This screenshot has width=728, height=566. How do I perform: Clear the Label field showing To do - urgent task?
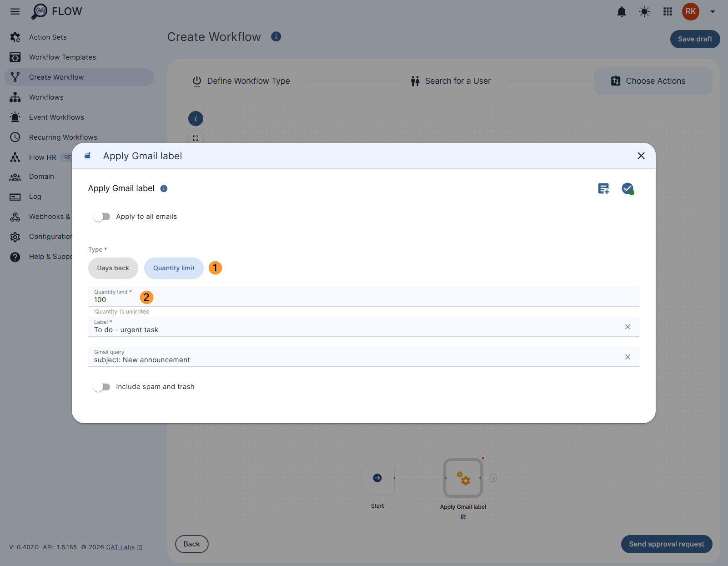628,327
